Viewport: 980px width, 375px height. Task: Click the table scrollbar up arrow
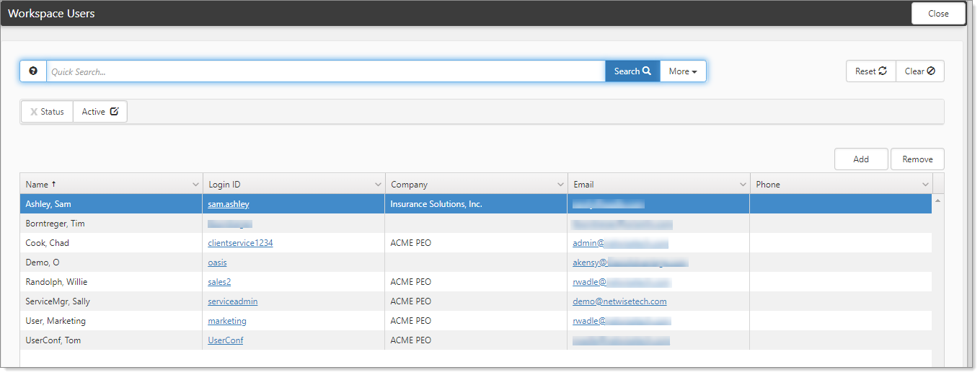(937, 200)
